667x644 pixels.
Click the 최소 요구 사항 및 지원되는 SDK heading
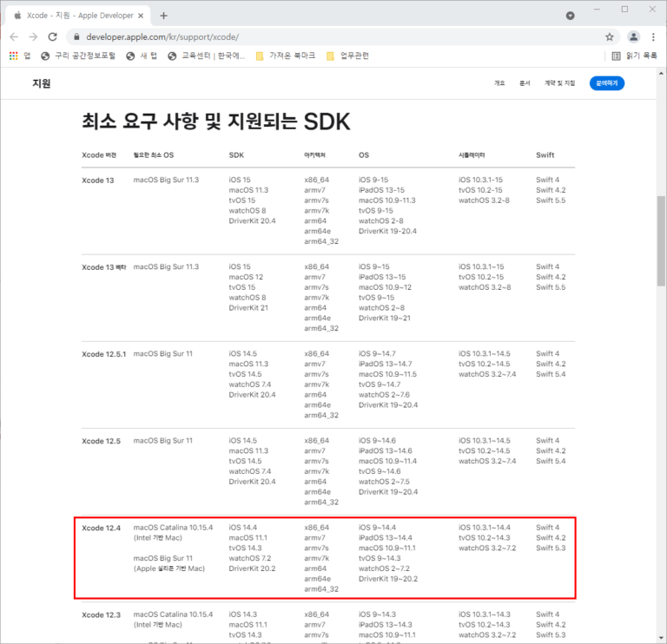pyautogui.click(x=216, y=122)
